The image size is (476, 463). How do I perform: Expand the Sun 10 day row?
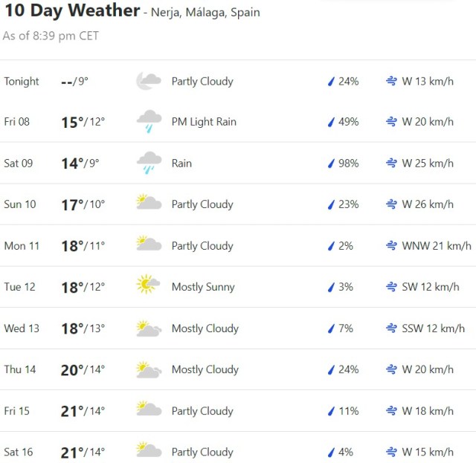[x=238, y=204]
